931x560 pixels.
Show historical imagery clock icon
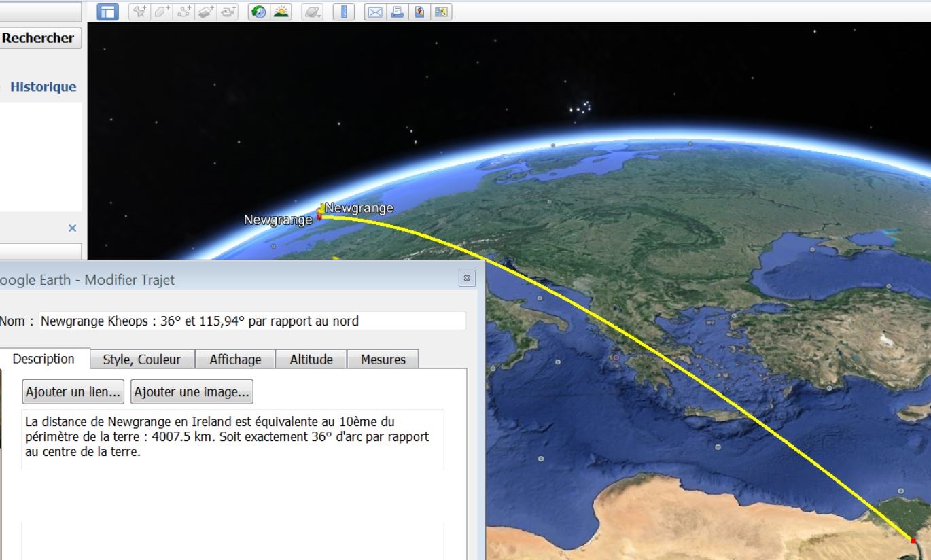point(258,12)
